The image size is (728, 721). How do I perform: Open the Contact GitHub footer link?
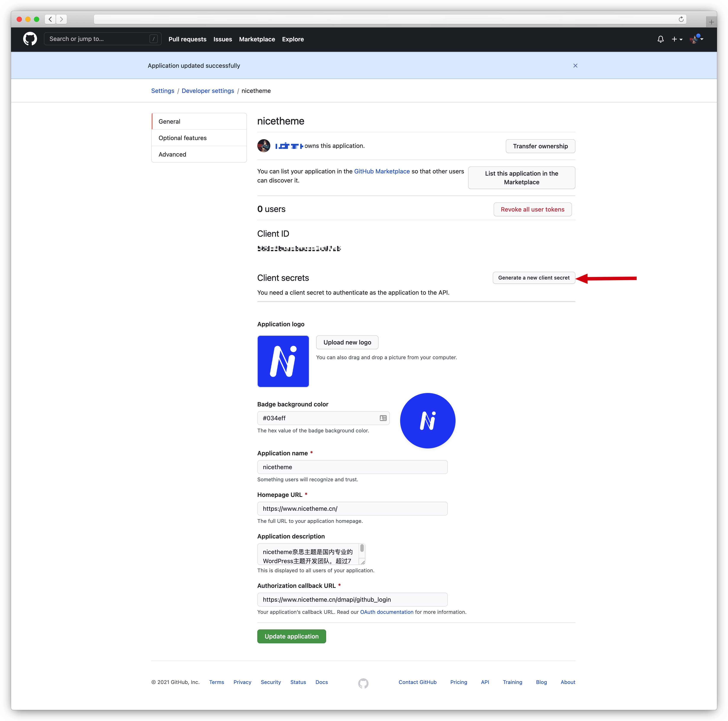pos(417,682)
